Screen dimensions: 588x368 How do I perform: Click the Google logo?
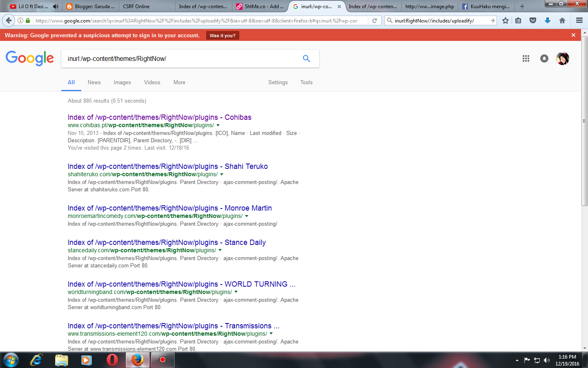(x=29, y=58)
